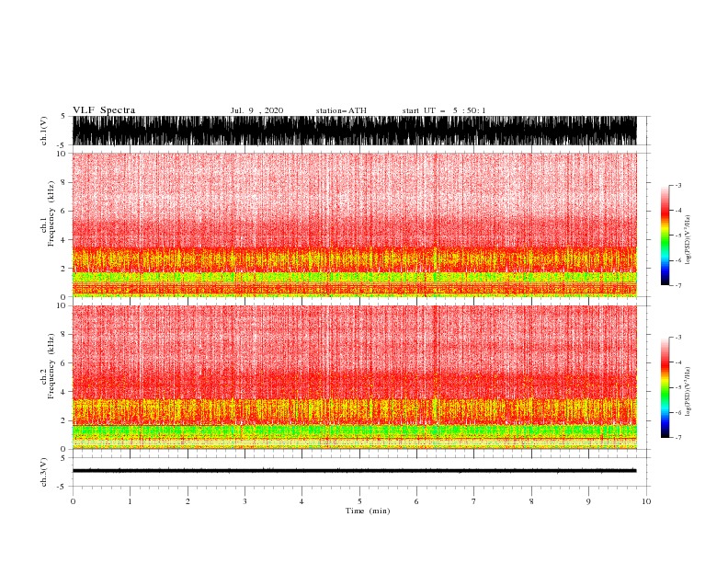Image resolution: width=728 pixels, height=563 pixels.
Task: Click the time axis tick label "4"
Action: [x=301, y=501]
